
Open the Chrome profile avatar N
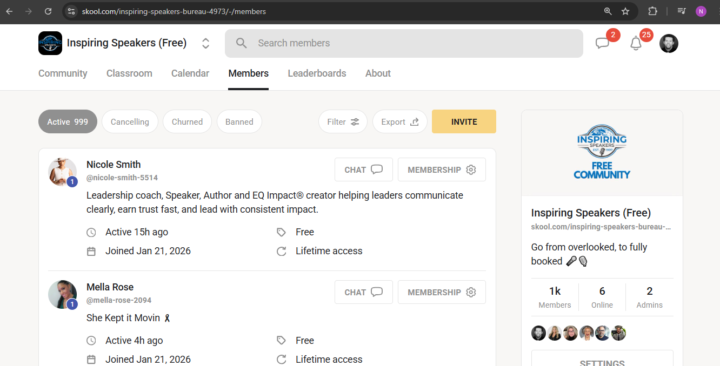(701, 11)
